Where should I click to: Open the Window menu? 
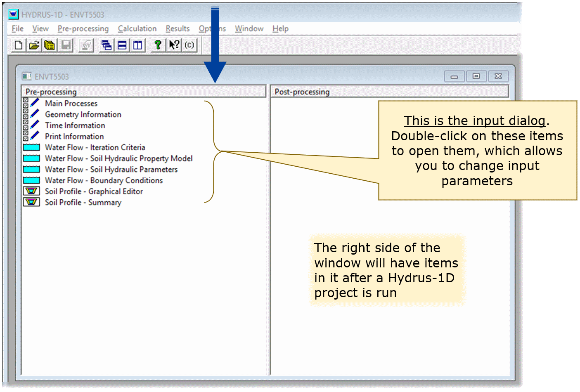pyautogui.click(x=249, y=28)
